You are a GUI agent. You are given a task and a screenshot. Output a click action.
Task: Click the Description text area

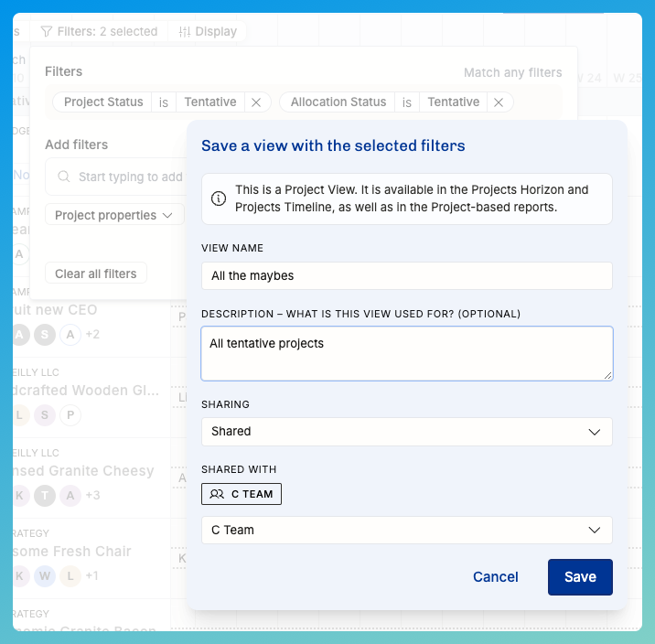point(406,353)
